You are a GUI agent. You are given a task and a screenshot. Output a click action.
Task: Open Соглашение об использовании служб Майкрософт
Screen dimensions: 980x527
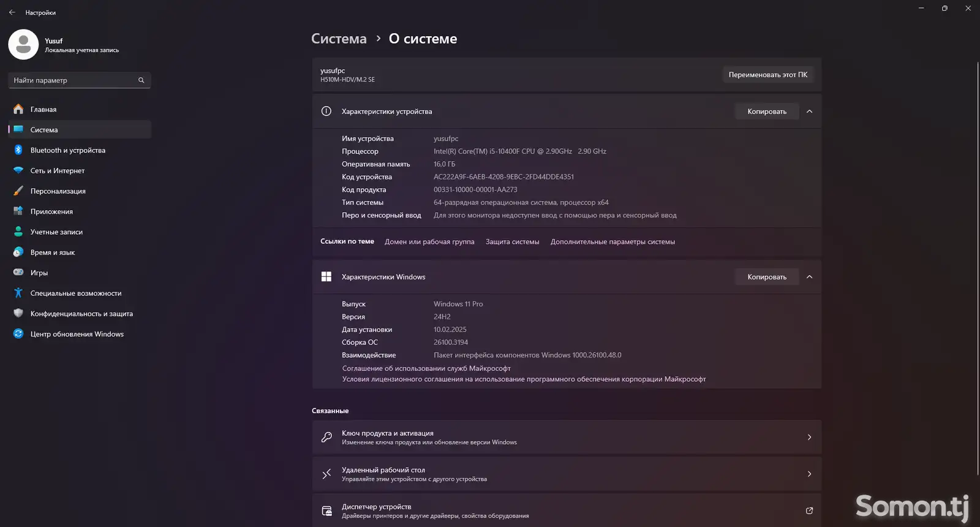(426, 368)
